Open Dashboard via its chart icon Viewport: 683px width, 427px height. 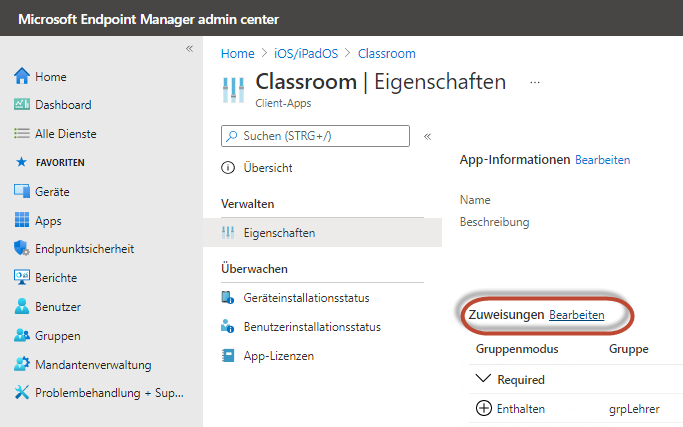22,105
